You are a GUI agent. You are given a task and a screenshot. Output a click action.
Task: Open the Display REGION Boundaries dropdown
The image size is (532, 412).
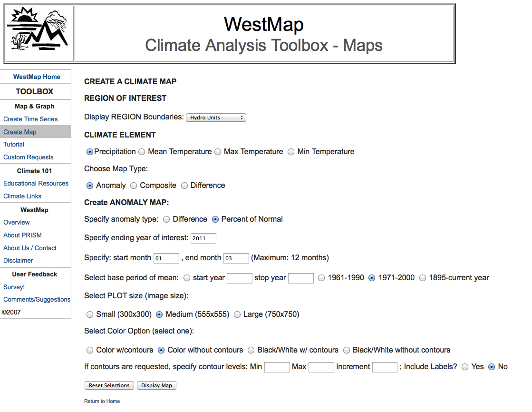point(216,118)
